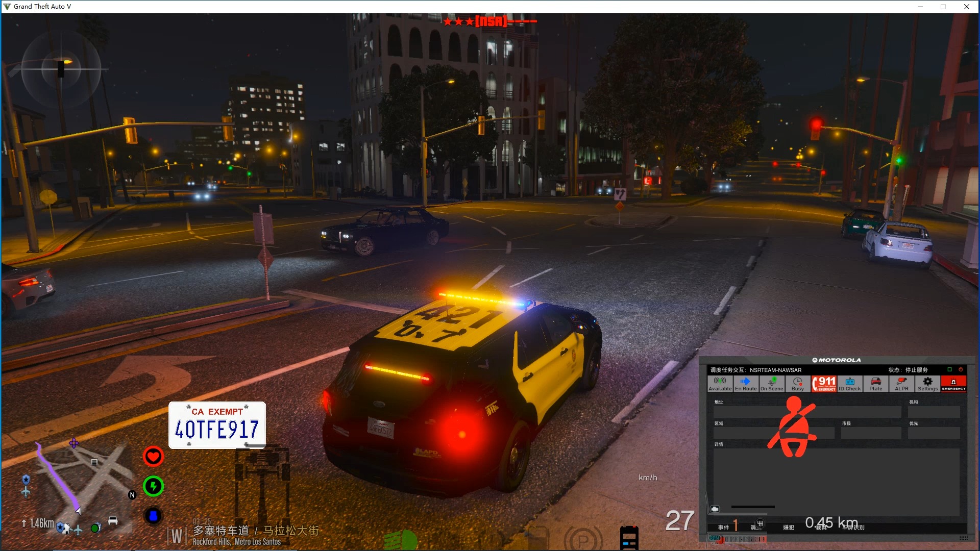Click the 多塞特车道 street name text
The width and height of the screenshot is (980, 551).
coord(221,531)
